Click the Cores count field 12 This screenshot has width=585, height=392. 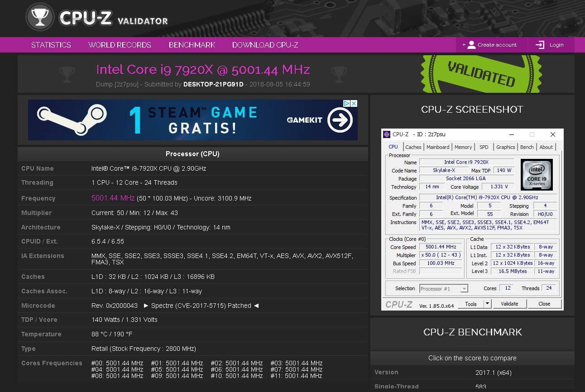coord(508,288)
